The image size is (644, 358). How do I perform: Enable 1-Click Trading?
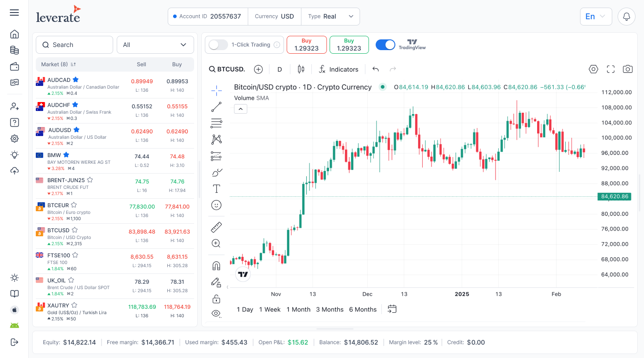point(218,45)
